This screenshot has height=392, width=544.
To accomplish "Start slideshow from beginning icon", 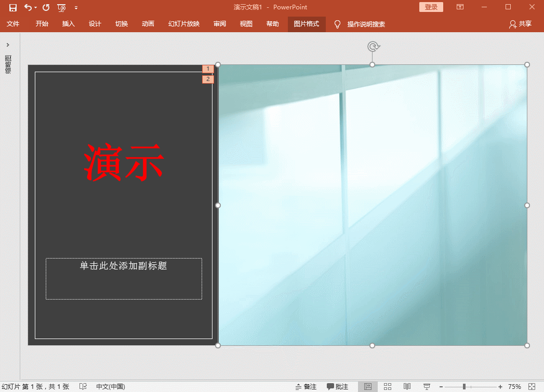I will pyautogui.click(x=61, y=8).
